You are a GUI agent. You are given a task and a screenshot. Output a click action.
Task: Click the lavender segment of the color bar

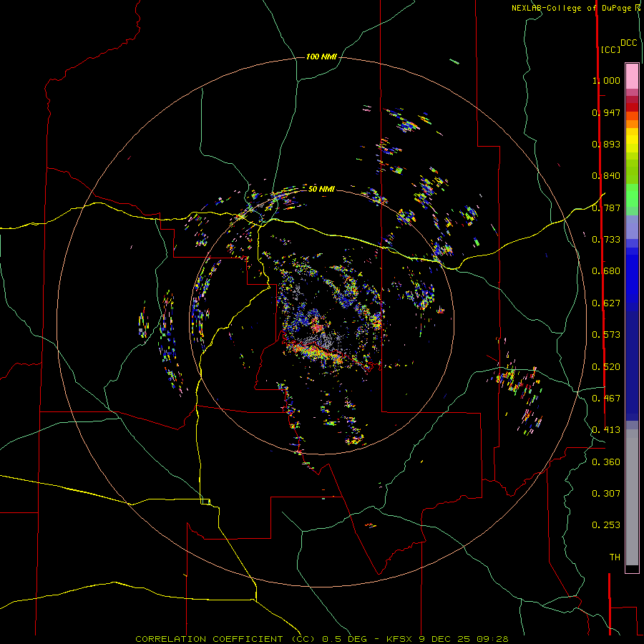point(632,227)
